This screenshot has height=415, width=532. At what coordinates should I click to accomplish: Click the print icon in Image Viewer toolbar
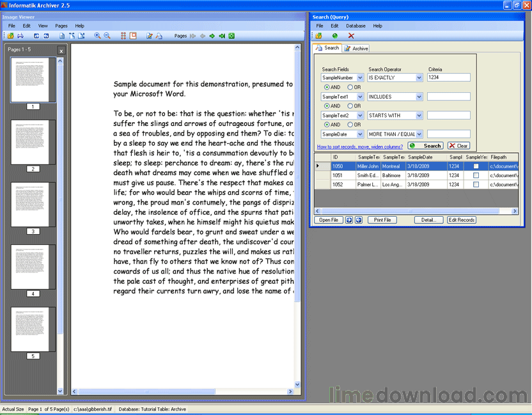pyautogui.click(x=20, y=36)
